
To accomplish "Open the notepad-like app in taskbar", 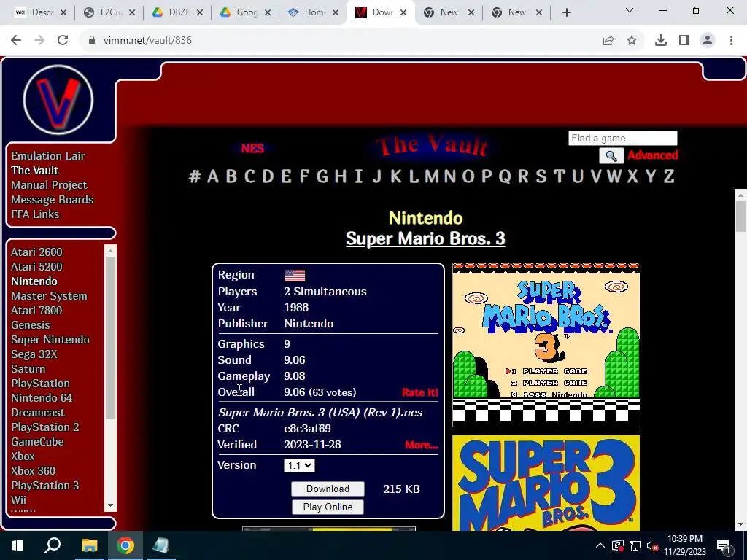I will [x=161, y=545].
